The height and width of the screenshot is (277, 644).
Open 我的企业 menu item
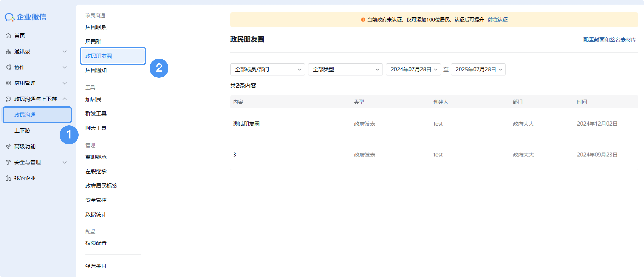(x=25, y=178)
